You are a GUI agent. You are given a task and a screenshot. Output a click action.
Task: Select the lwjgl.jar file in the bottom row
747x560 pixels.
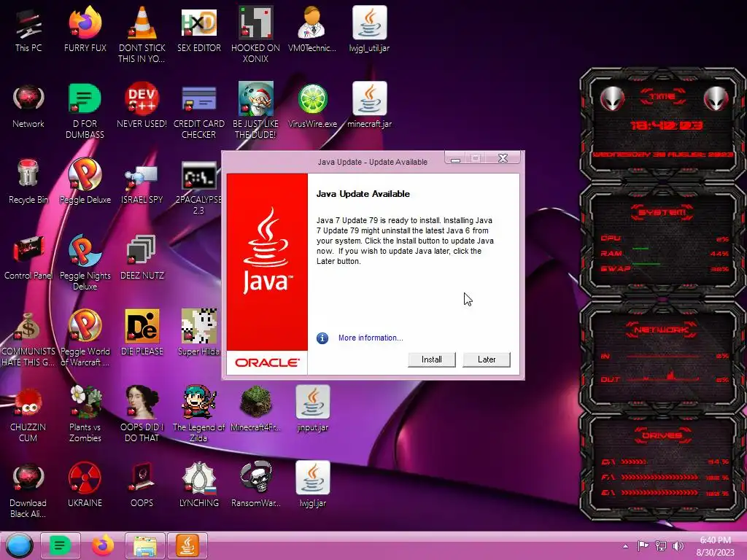[312, 485]
